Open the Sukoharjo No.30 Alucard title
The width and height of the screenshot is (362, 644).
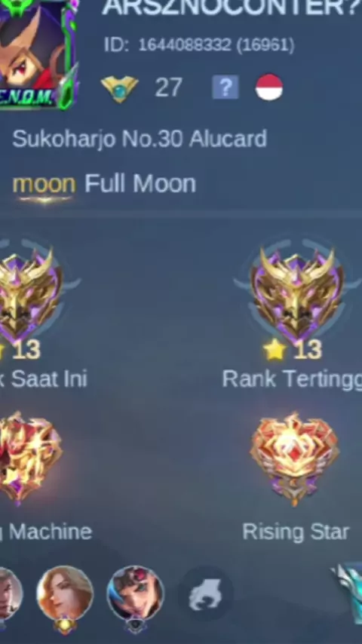[x=140, y=139]
